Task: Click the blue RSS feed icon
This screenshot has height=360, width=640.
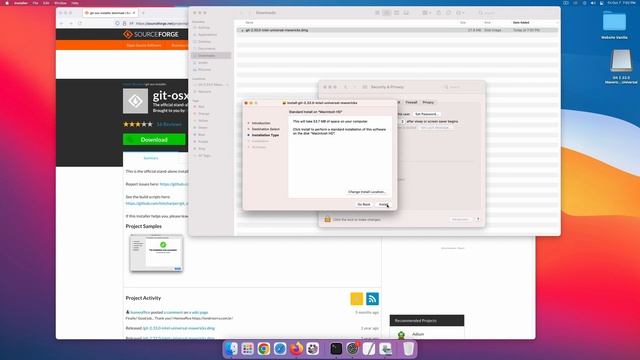Action: tap(372, 299)
